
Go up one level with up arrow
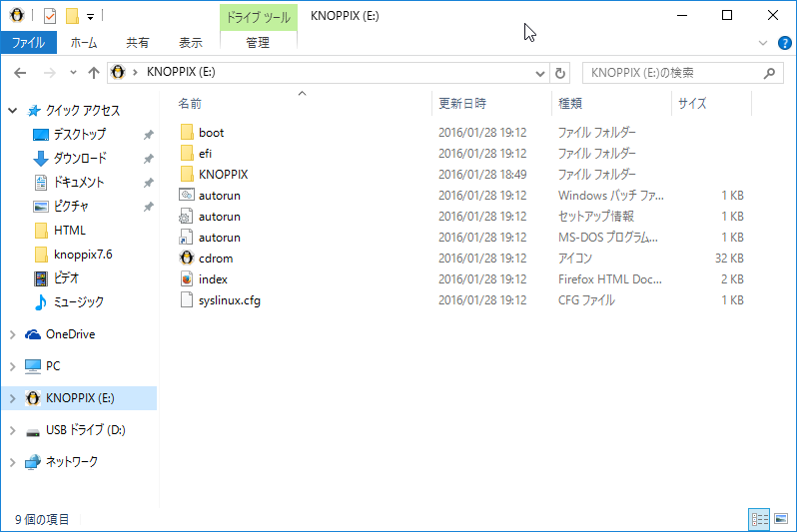(94, 73)
